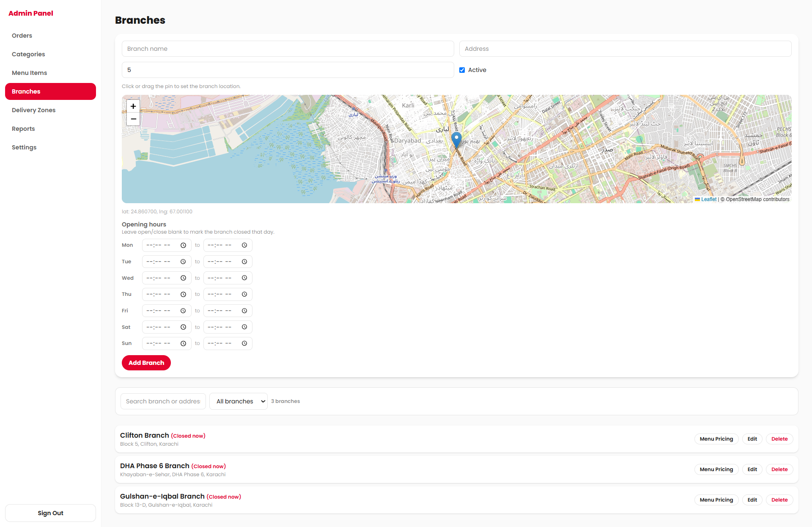
Task: Open time picker for Fri closing time
Action: point(244,311)
